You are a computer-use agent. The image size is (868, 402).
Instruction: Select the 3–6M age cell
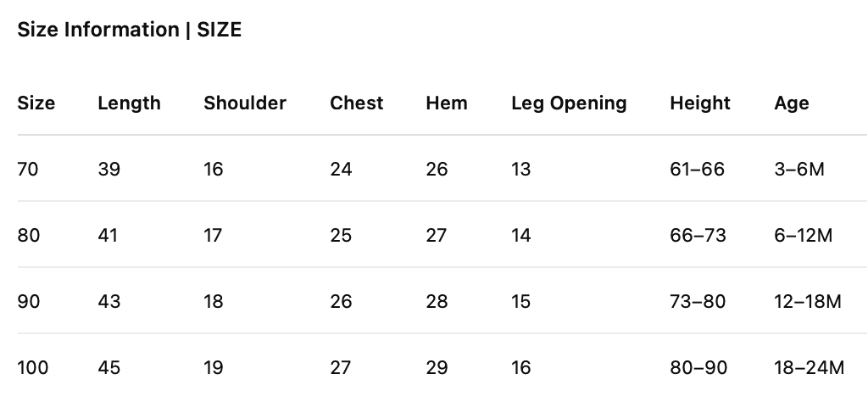coord(799,169)
